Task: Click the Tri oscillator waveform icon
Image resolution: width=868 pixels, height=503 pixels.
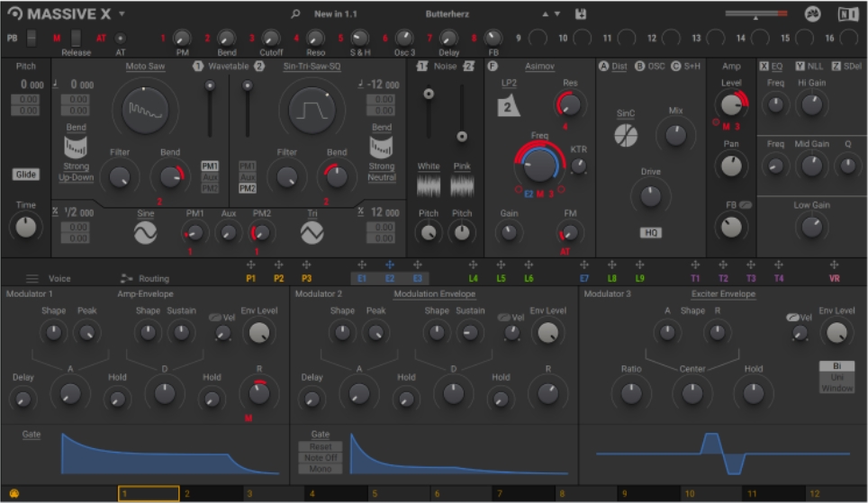Action: coord(312,233)
